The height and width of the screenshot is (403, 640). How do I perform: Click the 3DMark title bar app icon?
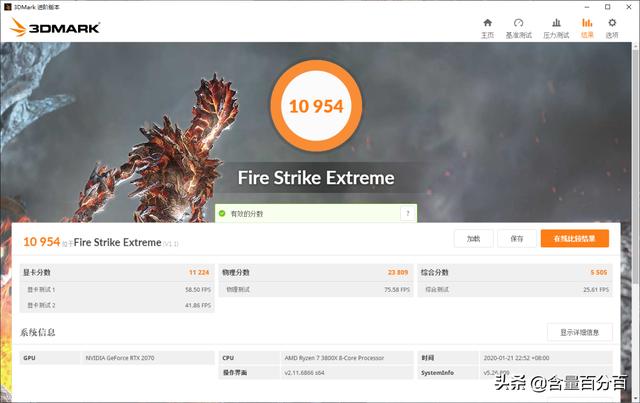[7, 7]
